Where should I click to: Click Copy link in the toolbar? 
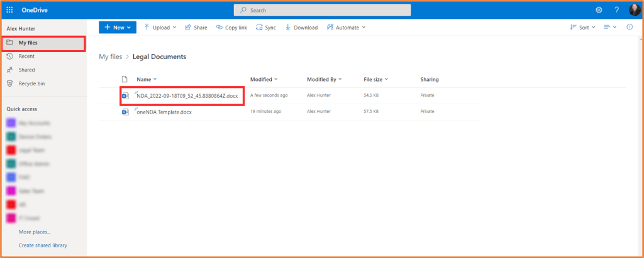click(231, 28)
